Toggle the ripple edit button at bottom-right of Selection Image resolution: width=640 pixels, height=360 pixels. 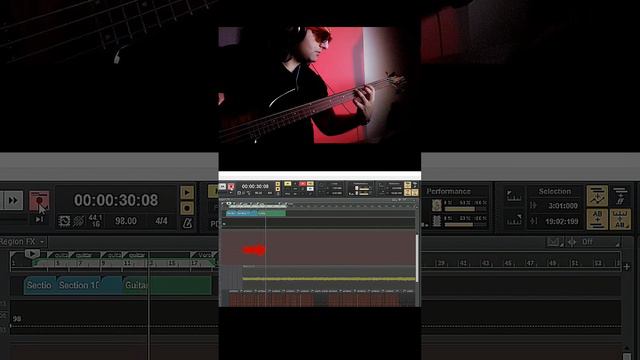point(620,219)
